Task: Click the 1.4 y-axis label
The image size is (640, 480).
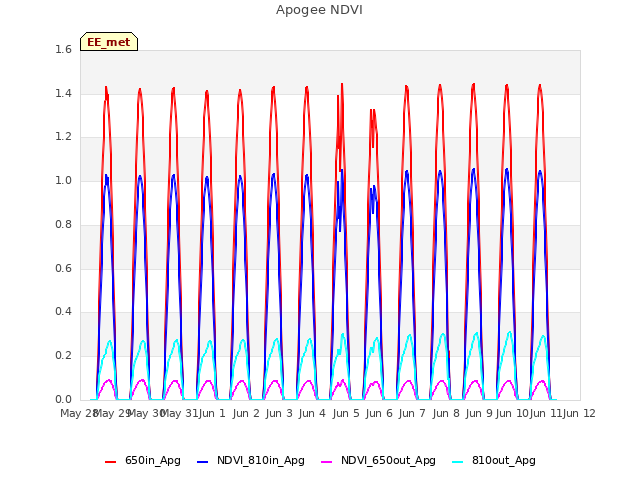Action: click(63, 93)
